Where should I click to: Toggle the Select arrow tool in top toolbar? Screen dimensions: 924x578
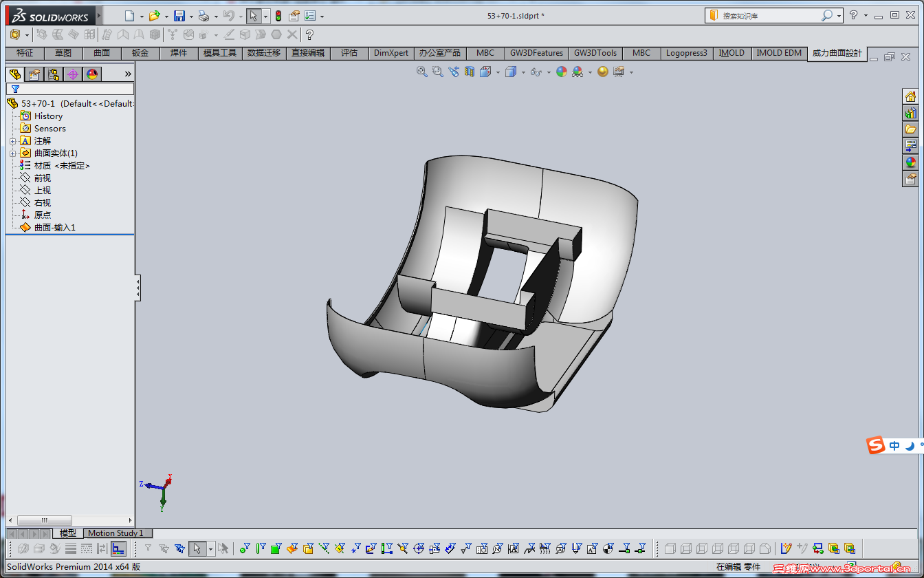254,16
